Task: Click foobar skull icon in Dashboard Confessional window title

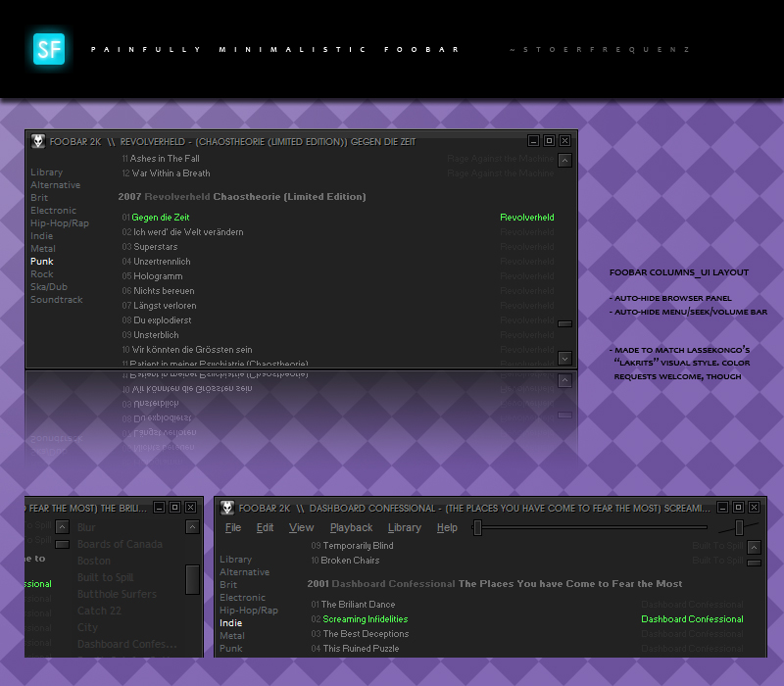Action: pyautogui.click(x=227, y=508)
